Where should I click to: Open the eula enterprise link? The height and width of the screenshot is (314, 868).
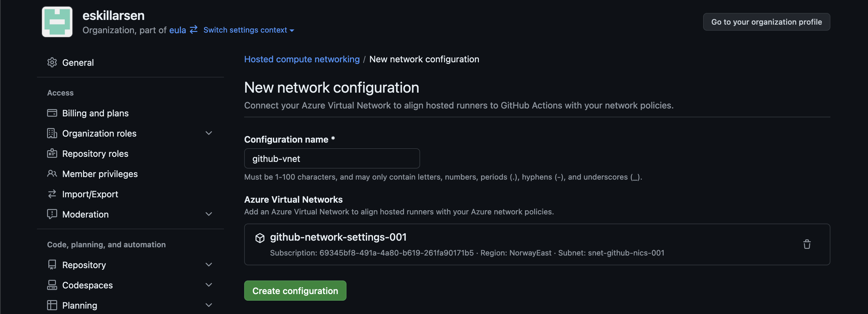[177, 30]
